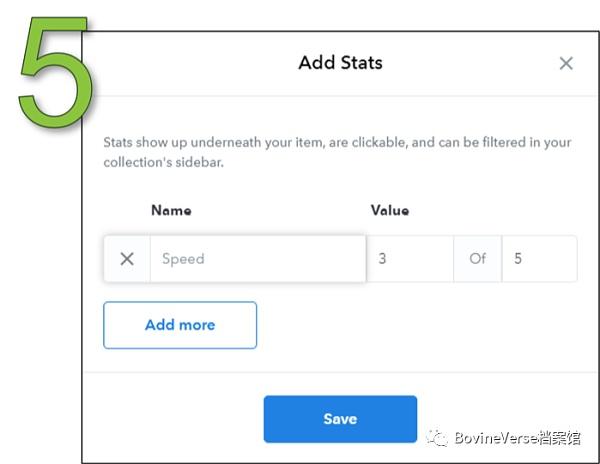This screenshot has height=464, width=600.
Task: Click the Add Stats dialog title
Action: pos(340,63)
